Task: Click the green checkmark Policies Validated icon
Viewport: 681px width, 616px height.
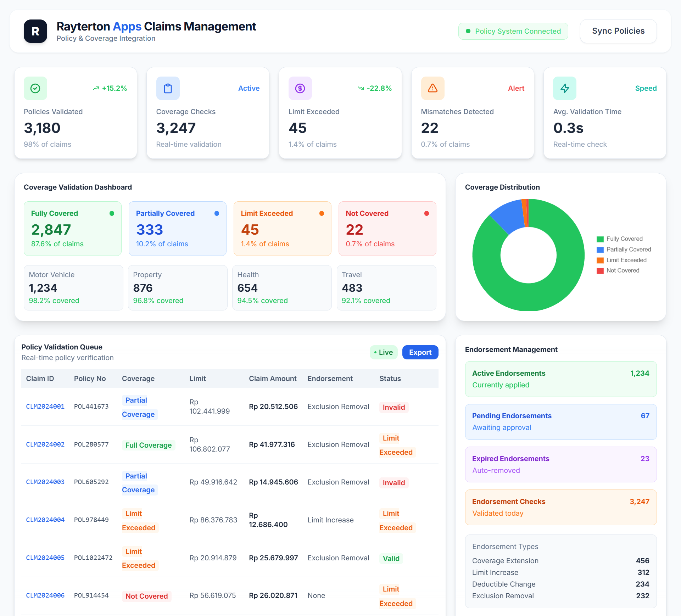Action: (x=35, y=88)
